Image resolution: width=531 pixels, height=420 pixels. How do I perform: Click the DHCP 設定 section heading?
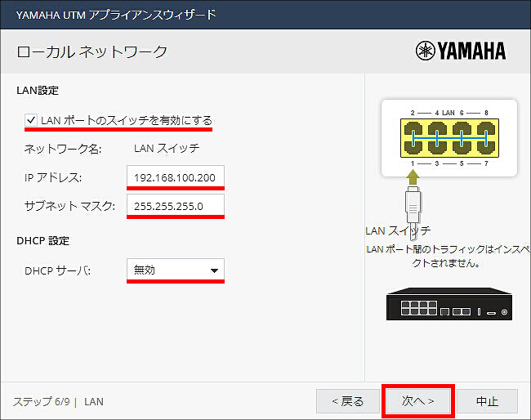click(43, 241)
